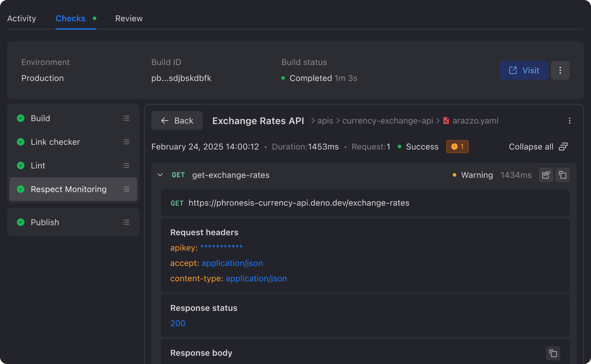Click the 200 response status link
The width and height of the screenshot is (591, 364).
click(178, 323)
